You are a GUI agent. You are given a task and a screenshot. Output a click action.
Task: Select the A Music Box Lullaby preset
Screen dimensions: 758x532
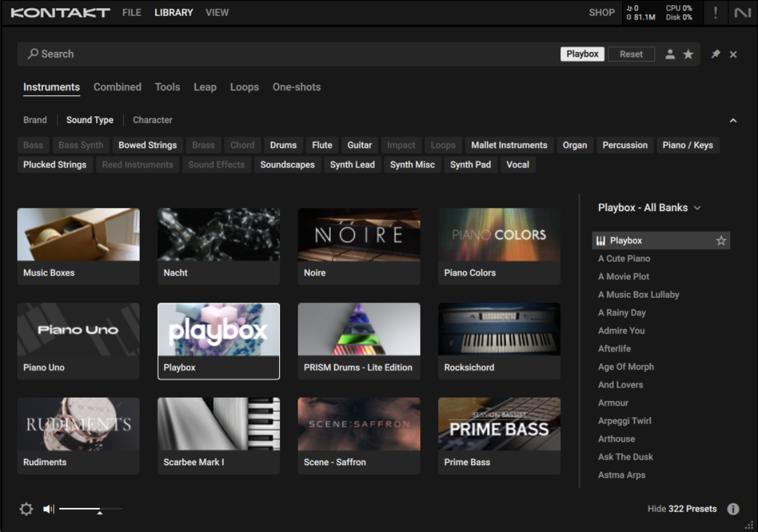point(661,294)
